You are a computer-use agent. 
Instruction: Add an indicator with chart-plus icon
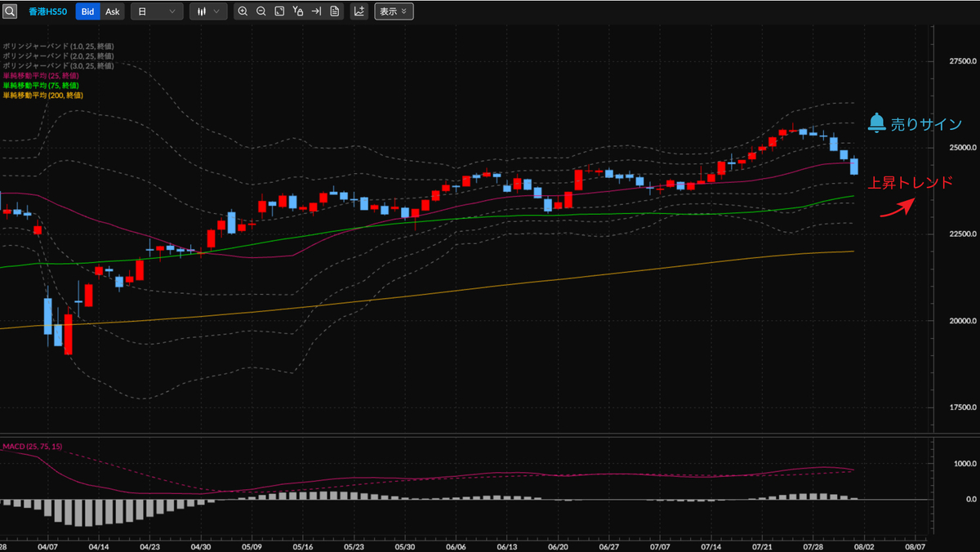pos(359,11)
